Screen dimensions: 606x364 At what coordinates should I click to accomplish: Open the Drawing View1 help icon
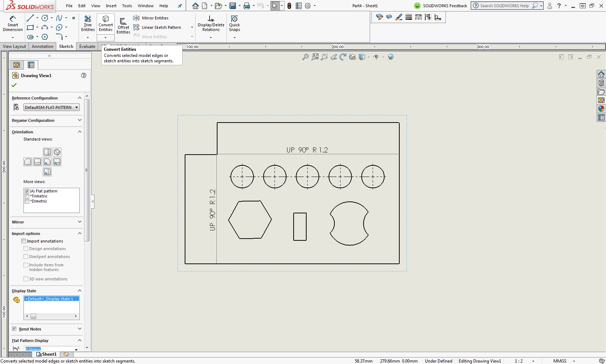point(84,75)
